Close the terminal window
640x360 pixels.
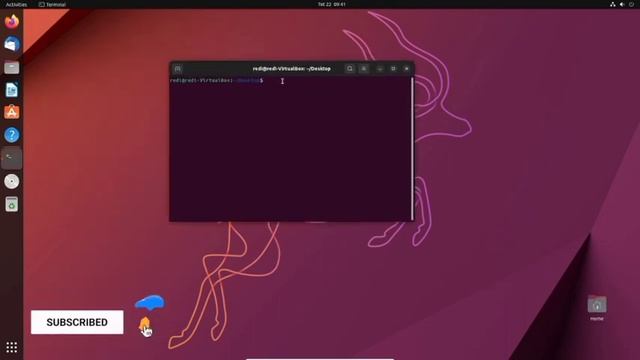(407, 69)
